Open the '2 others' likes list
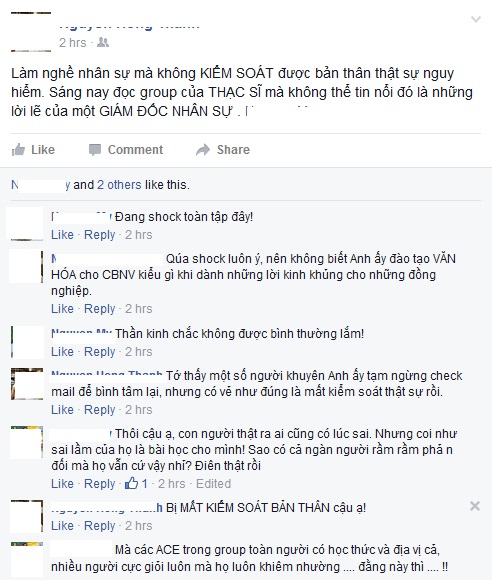 click(119, 185)
